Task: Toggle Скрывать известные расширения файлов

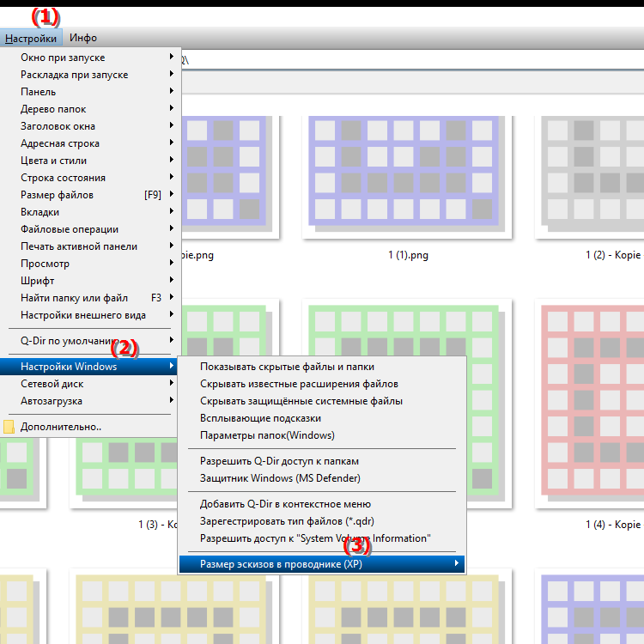Action: pyautogui.click(x=322, y=384)
